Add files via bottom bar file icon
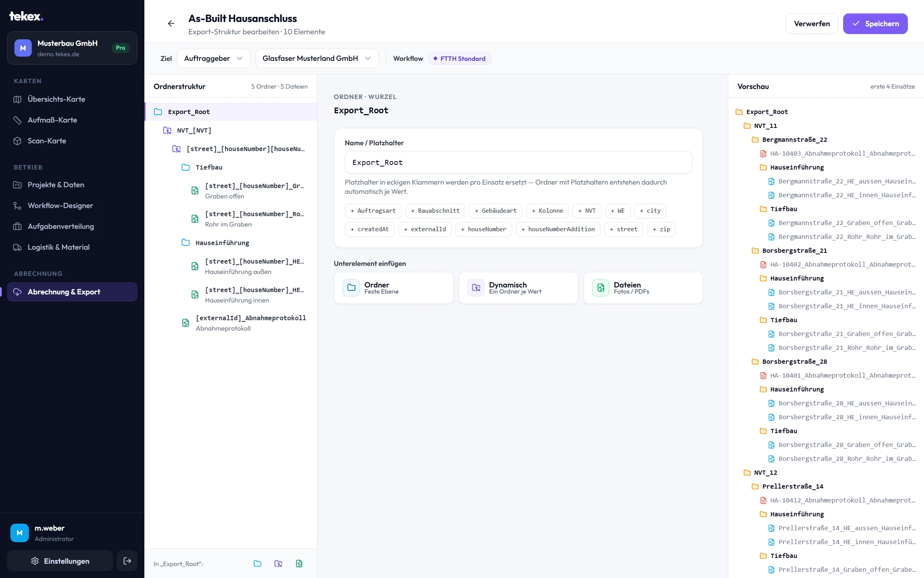Screen dimensions: 924x578 pos(299,564)
